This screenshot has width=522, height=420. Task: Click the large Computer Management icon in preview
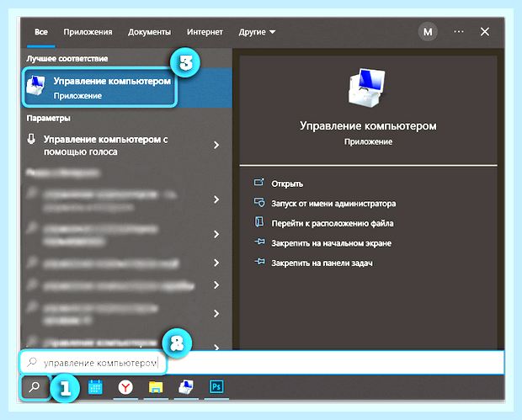[367, 88]
